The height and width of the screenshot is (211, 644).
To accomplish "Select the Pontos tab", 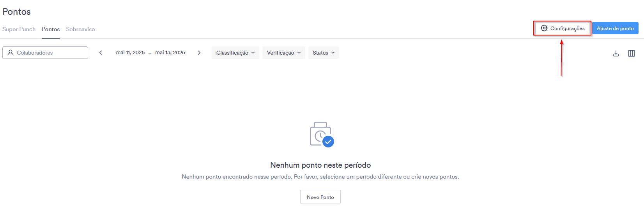I will point(51,29).
